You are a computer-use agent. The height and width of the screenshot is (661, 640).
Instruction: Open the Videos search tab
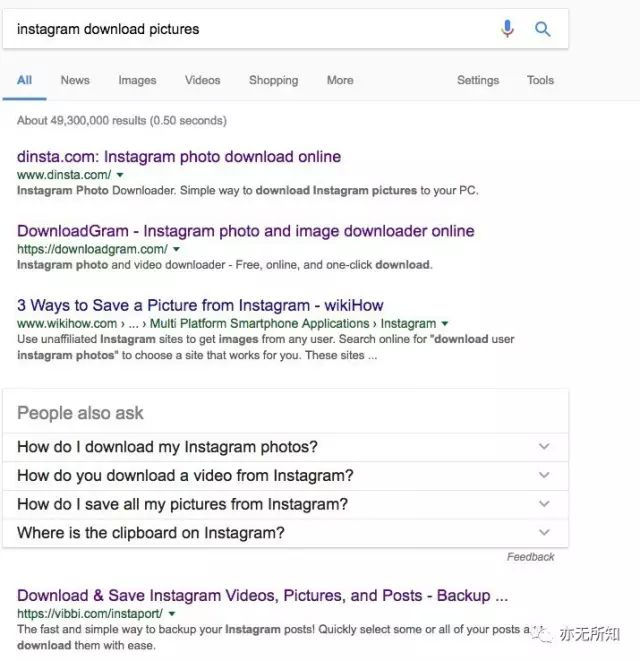202,80
